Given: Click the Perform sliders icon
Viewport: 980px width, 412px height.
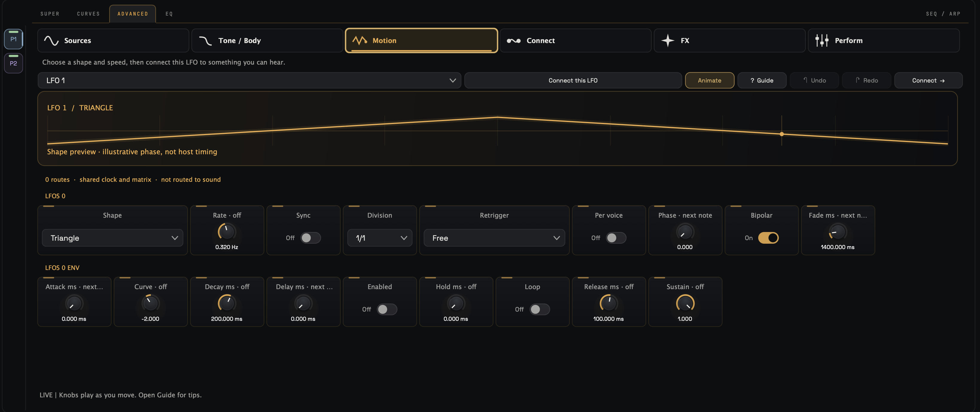Looking at the screenshot, I should click(822, 40).
